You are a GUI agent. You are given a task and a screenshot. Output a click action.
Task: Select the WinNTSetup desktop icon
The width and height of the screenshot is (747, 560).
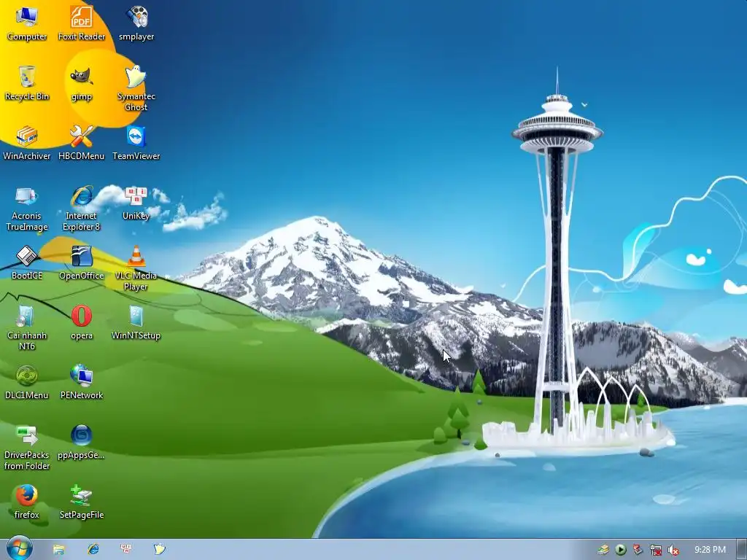(136, 322)
